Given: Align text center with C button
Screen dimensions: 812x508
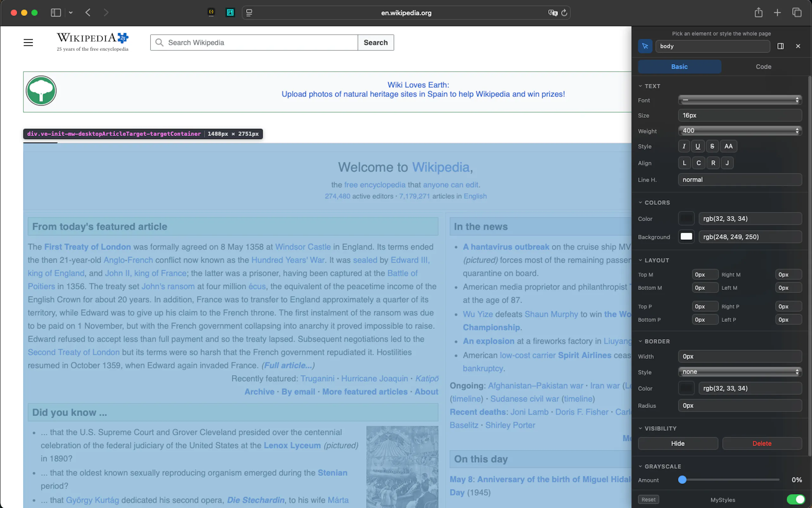Looking at the screenshot, I should click(x=698, y=163).
